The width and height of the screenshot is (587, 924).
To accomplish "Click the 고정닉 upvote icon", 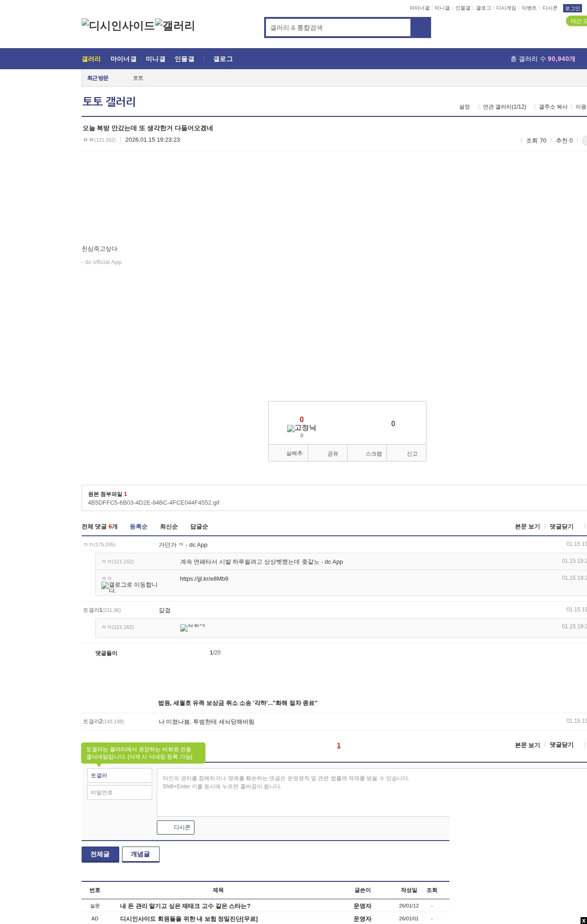I will coord(301,428).
